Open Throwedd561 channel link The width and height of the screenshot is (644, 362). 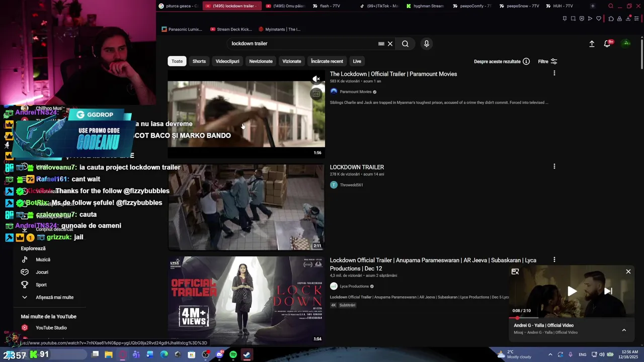pyautogui.click(x=351, y=185)
